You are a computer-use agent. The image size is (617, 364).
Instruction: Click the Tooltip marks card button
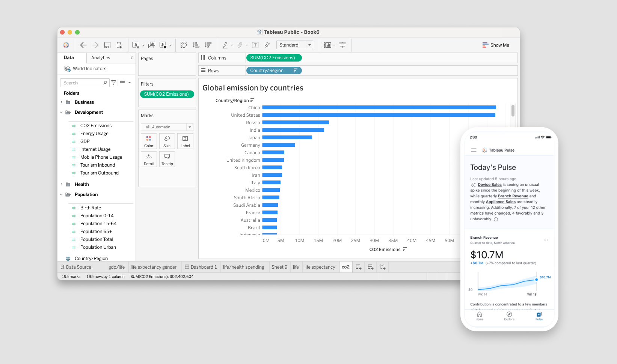167,159
